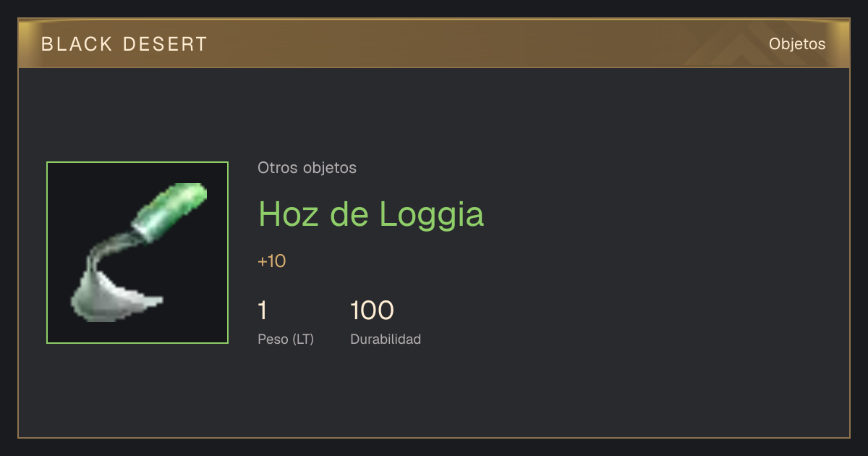Select the Otros objetos category label

click(307, 168)
